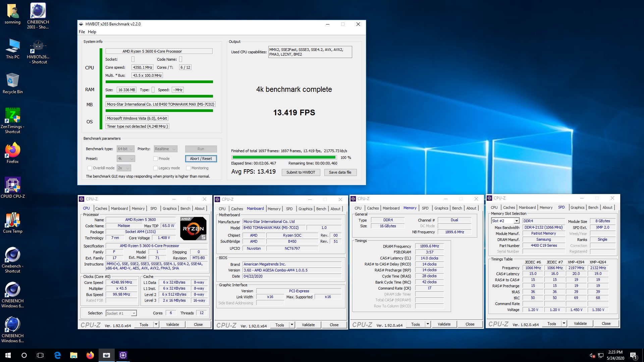Image resolution: width=644 pixels, height=362 pixels.
Task: Click Validate in the SPD CPU-Z window
Action: pyautogui.click(x=580, y=323)
